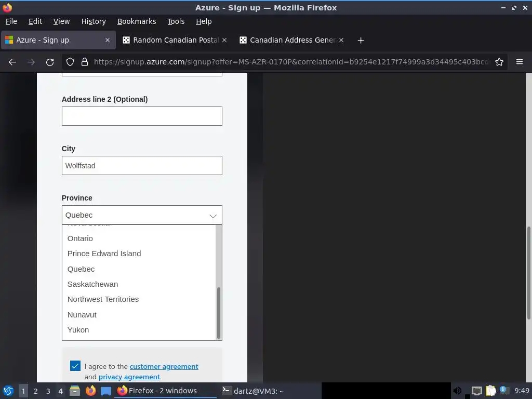Image resolution: width=532 pixels, height=399 pixels.
Task: Close the Canadian Address Generator tab
Action: (x=341, y=40)
